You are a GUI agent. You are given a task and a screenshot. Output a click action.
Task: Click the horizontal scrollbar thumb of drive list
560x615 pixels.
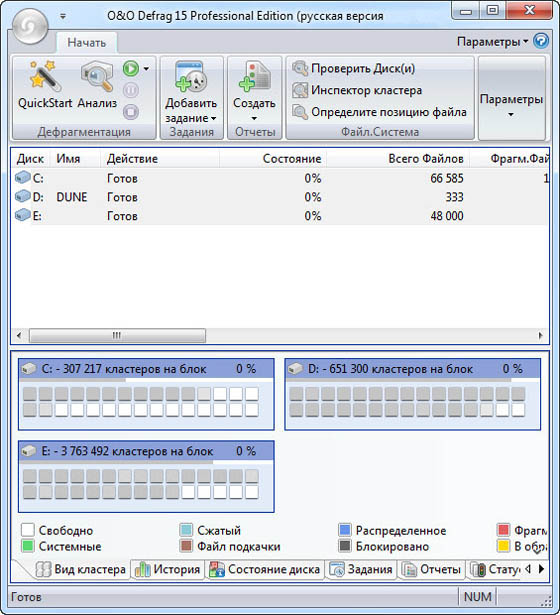point(117,335)
